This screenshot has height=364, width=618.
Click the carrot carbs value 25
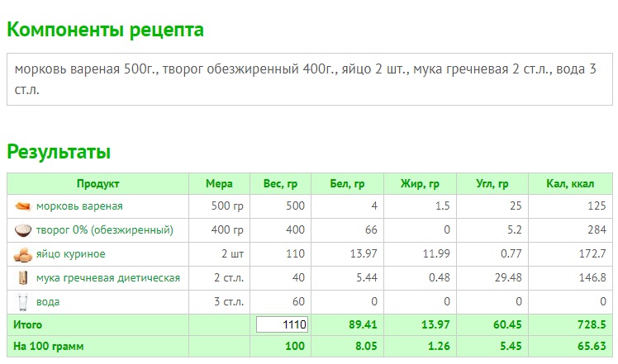pyautogui.click(x=516, y=206)
